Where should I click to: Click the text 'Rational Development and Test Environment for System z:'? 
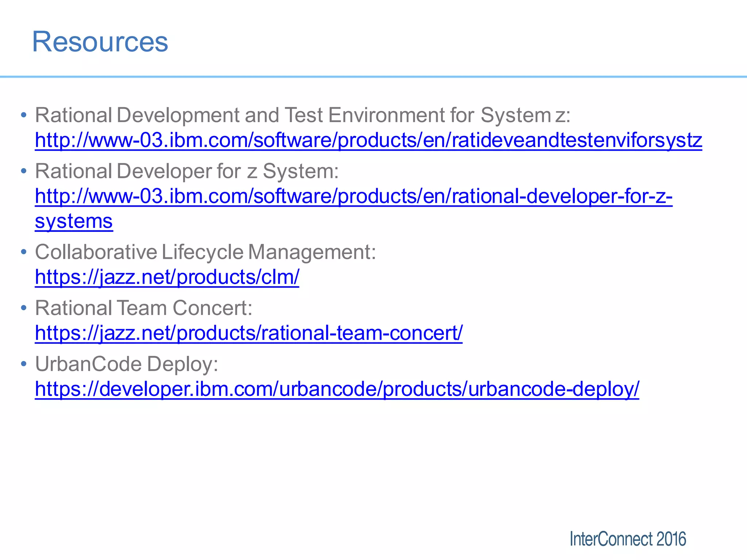coord(303,115)
